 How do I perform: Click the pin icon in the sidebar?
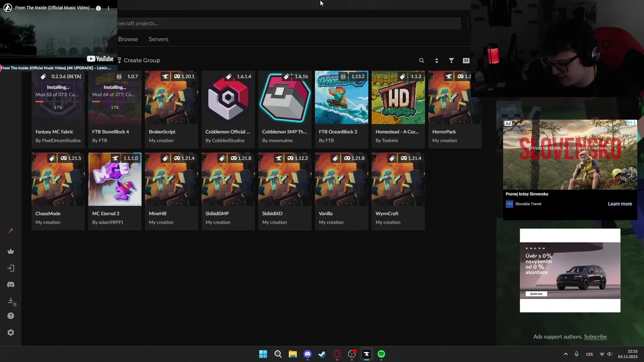[x=11, y=231]
